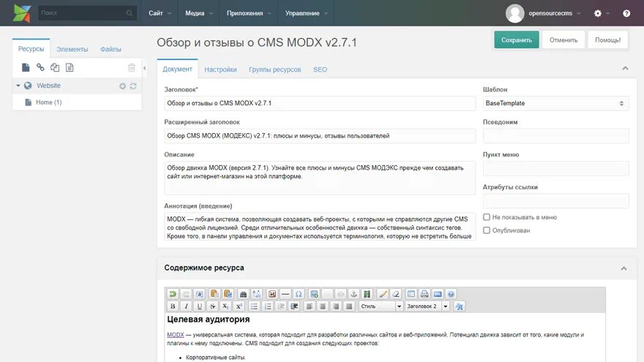Toggle the 'Не показывать в меню' checkbox
Viewport: 644px width, 362px height.
click(x=486, y=216)
